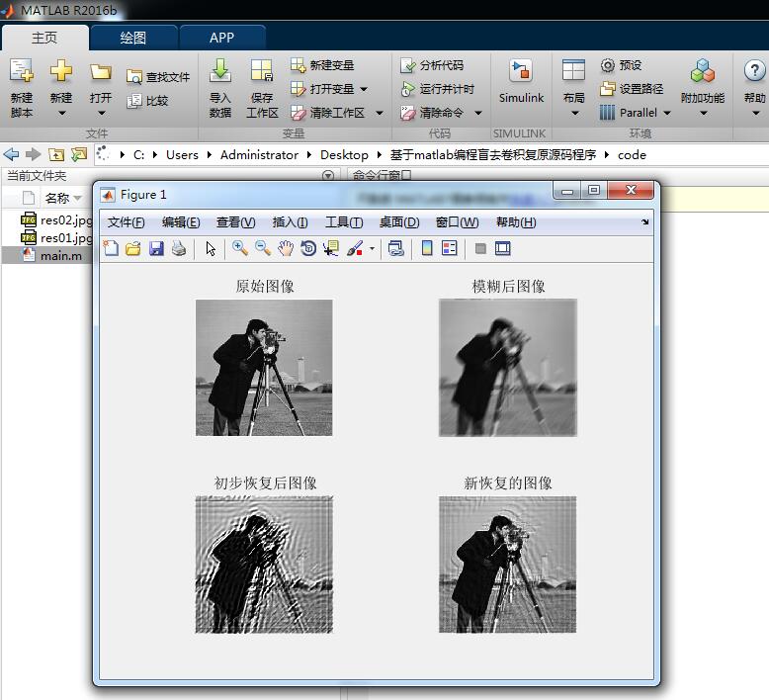
Task: Open the Window 窗口(W) menu in Figure 1
Action: coord(457,222)
